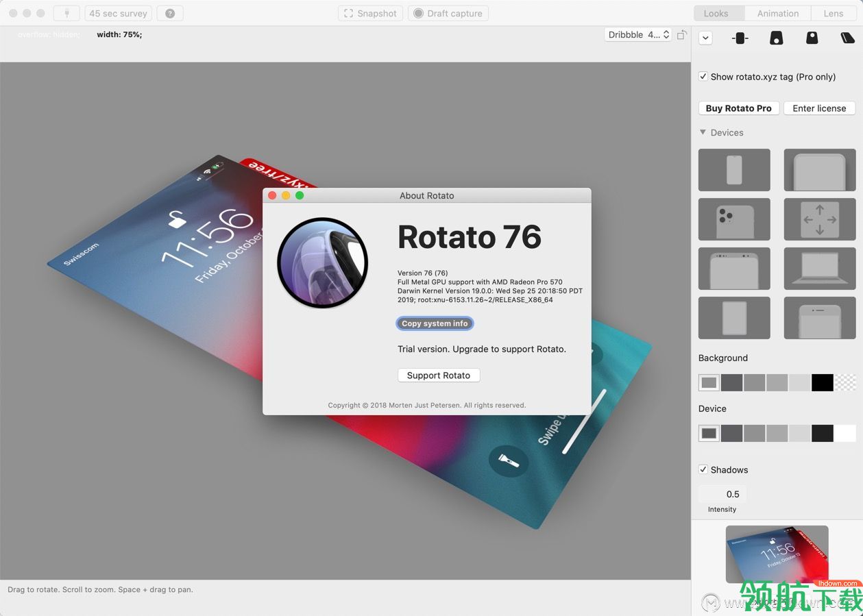This screenshot has width=863, height=616.
Task: Choose the large phone top close-up device
Action: point(820,170)
